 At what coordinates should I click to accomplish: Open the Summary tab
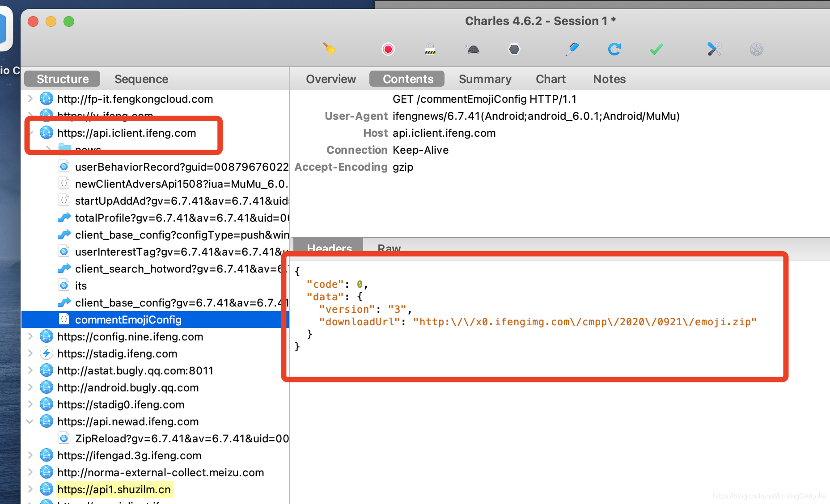pyautogui.click(x=485, y=79)
